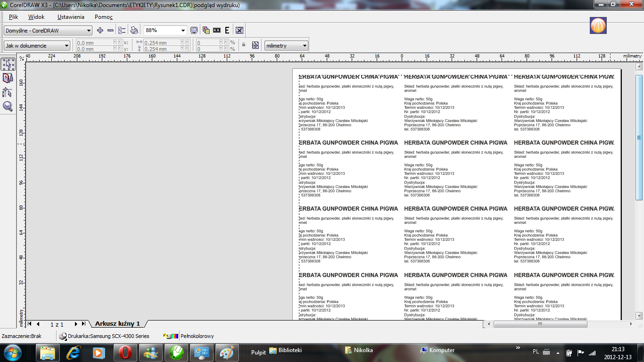
Task: Click the minus icon to delete print style
Action: tap(110, 30)
